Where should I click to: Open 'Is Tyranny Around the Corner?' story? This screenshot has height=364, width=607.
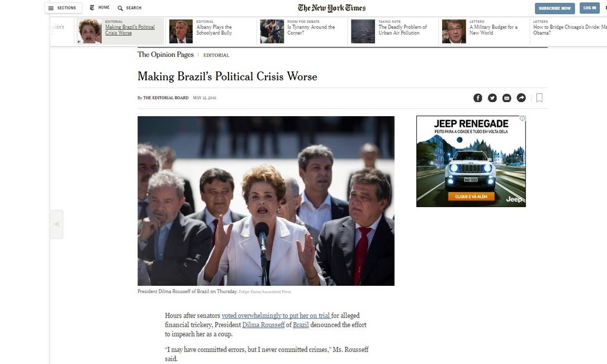click(x=311, y=30)
